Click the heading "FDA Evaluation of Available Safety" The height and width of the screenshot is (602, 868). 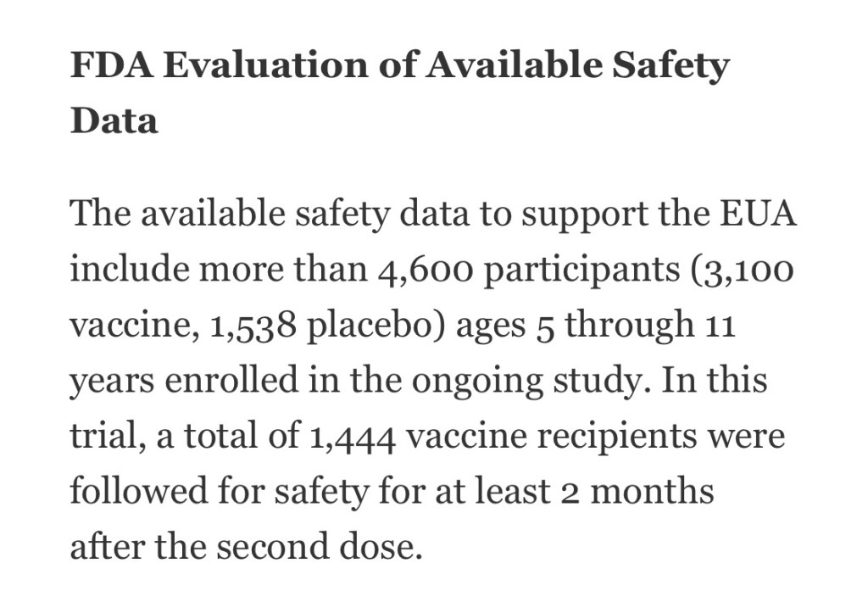398,66
